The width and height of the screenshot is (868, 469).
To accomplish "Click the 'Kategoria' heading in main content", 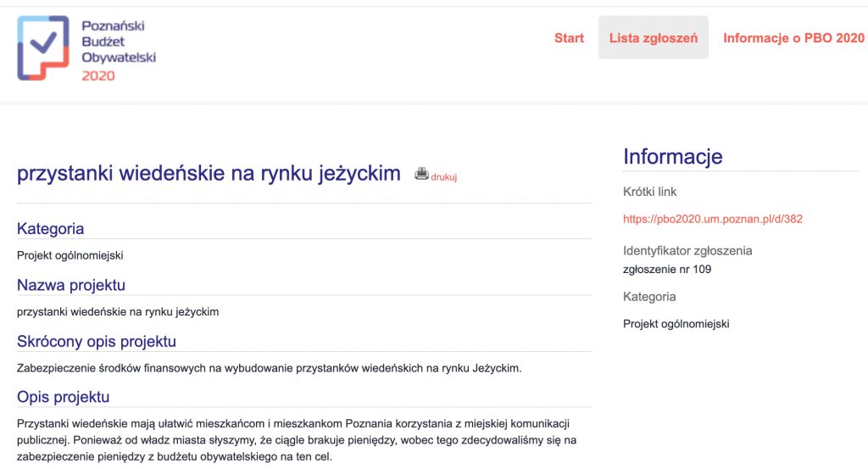I will click(50, 229).
